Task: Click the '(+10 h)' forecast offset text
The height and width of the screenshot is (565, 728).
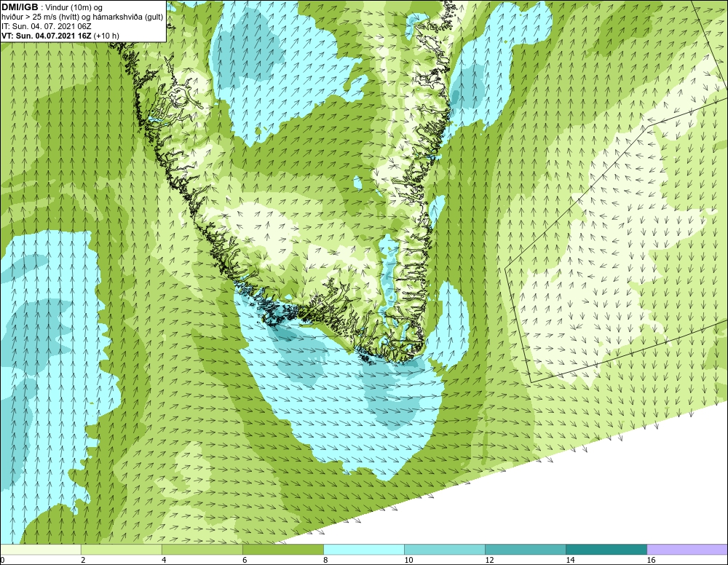Action: [x=106, y=36]
